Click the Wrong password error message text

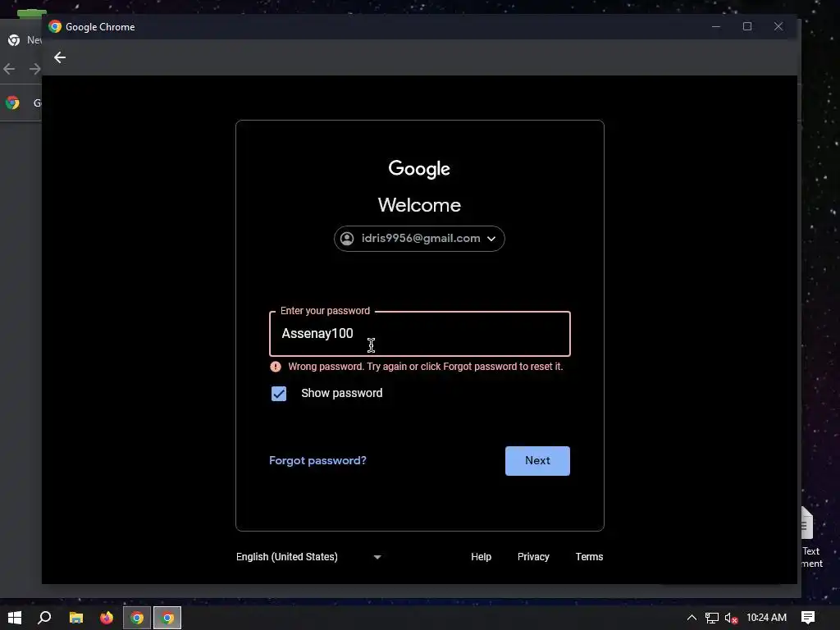point(426,367)
